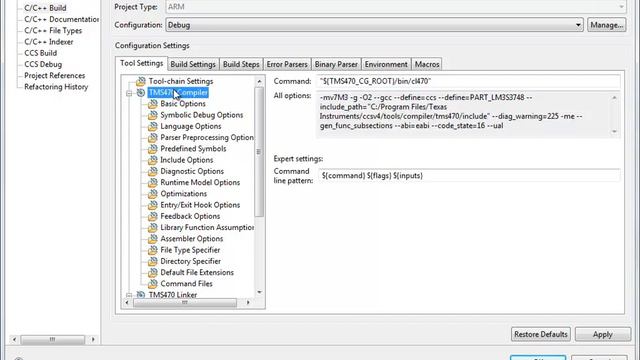Click left sidebar horizontal scroll-left arrow

pos(14,339)
